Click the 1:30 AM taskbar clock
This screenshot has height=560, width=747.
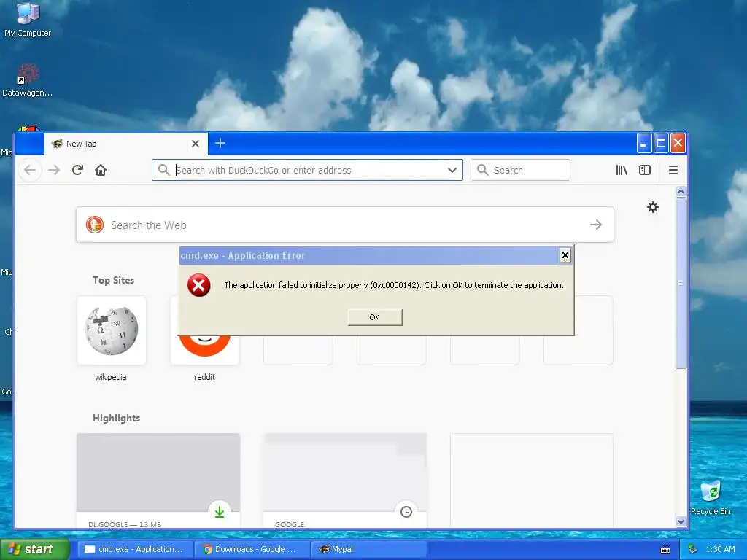tap(720, 549)
